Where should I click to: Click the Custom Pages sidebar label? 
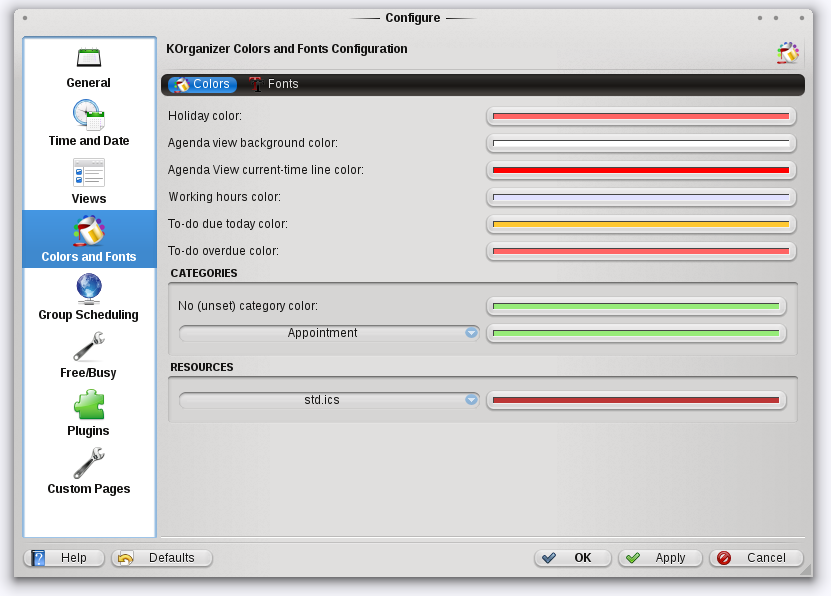click(89, 489)
